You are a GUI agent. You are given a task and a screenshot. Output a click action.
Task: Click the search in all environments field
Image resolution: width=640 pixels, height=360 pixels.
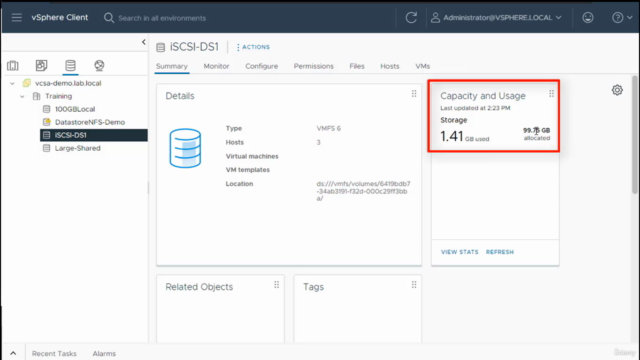(162, 18)
